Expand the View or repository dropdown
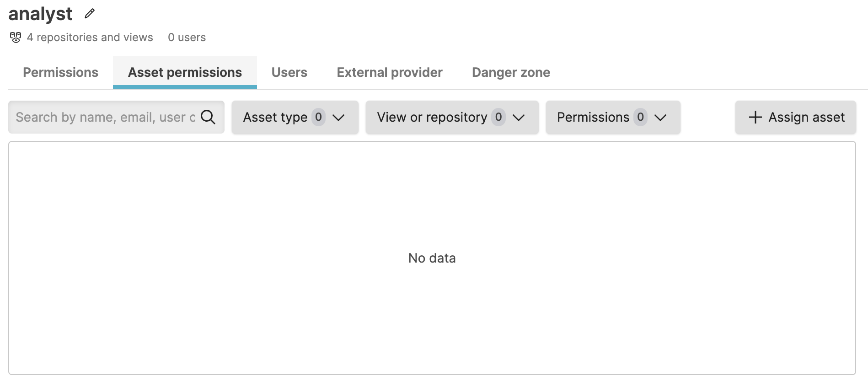Image resolution: width=868 pixels, height=387 pixels. coord(451,118)
